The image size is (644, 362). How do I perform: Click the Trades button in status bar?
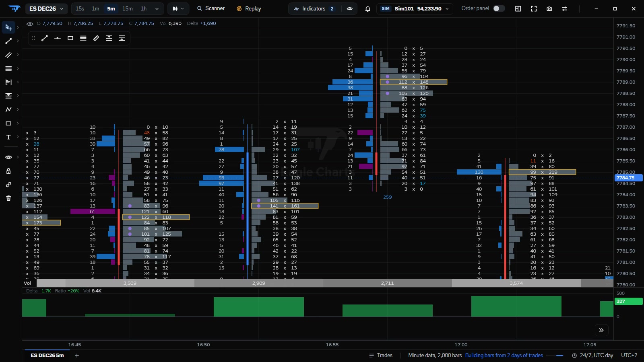[381, 356]
